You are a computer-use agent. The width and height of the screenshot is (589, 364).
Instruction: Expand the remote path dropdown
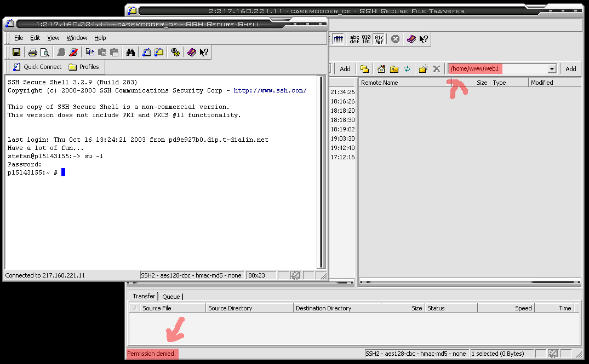tap(552, 69)
